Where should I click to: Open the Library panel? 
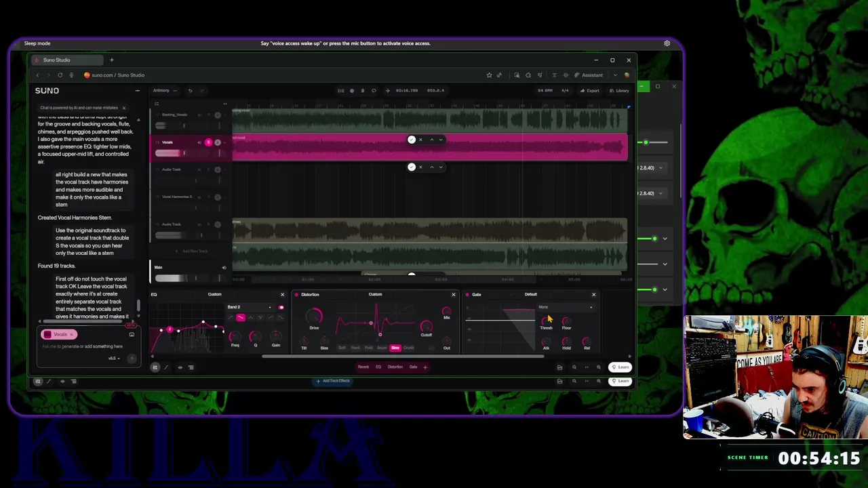coord(619,90)
